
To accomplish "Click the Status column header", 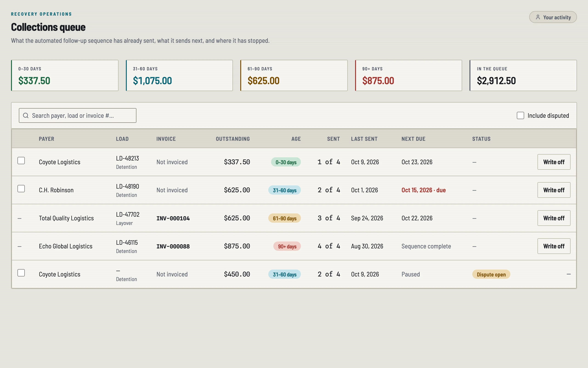I will click(x=481, y=139).
